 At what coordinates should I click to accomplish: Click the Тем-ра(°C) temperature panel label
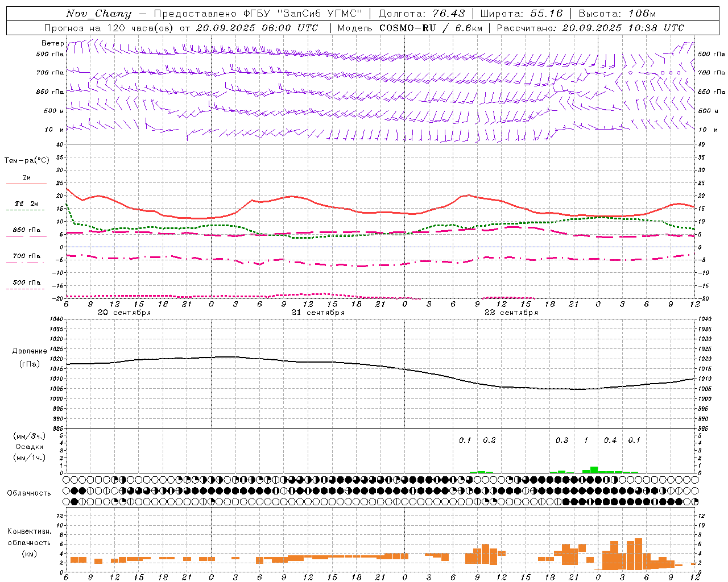27,160
